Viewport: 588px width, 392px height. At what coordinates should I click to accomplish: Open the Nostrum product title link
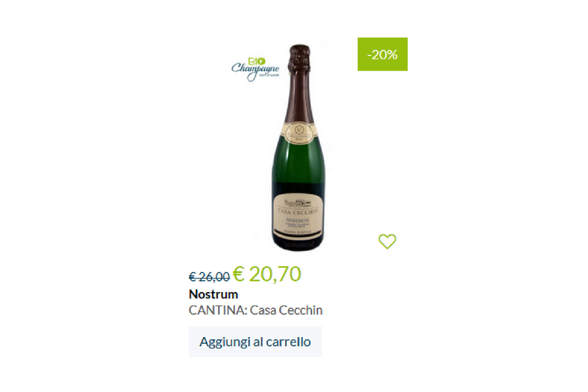pos(214,294)
